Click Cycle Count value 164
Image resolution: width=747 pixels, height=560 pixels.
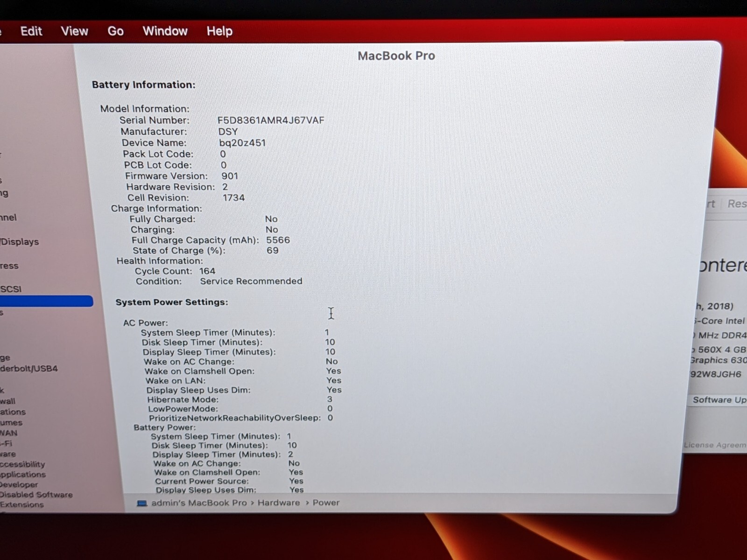[207, 271]
